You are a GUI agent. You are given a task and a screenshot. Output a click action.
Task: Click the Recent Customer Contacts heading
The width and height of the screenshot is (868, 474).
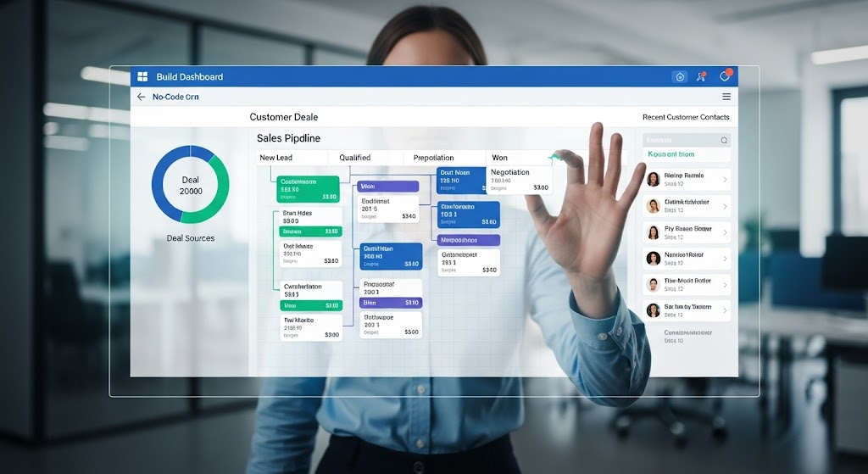coord(686,117)
